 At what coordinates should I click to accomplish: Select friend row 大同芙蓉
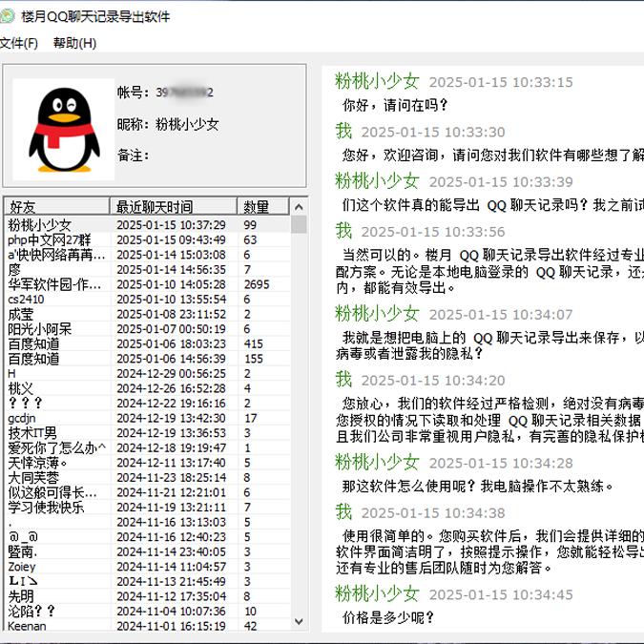tap(147, 477)
